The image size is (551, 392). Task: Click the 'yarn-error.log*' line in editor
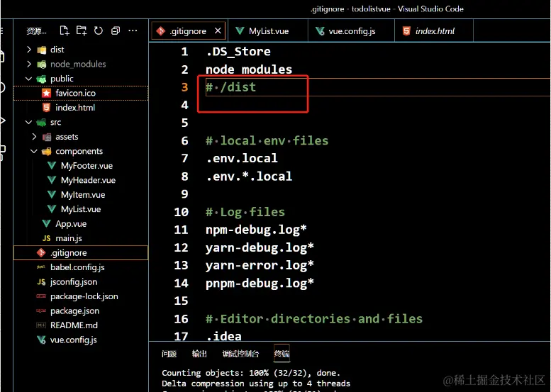coord(260,265)
